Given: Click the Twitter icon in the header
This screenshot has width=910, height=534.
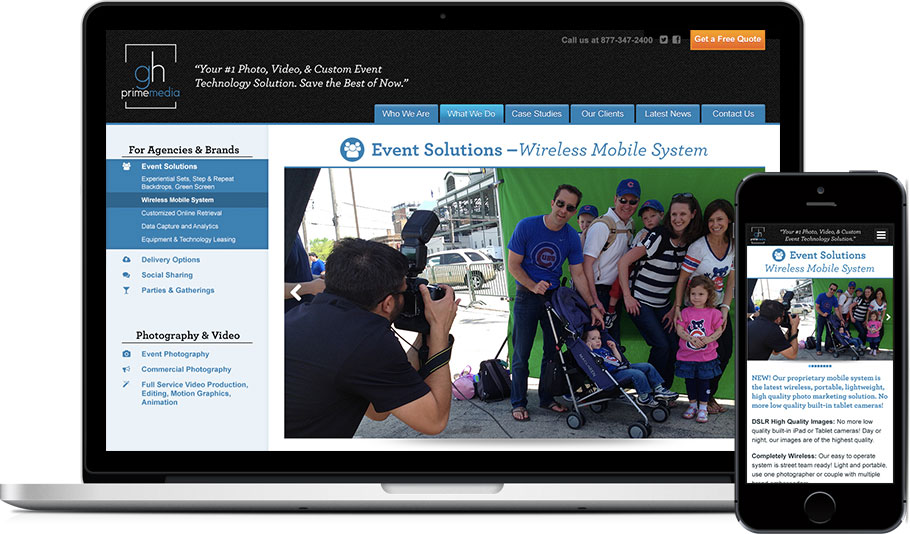Looking at the screenshot, I should (x=663, y=40).
